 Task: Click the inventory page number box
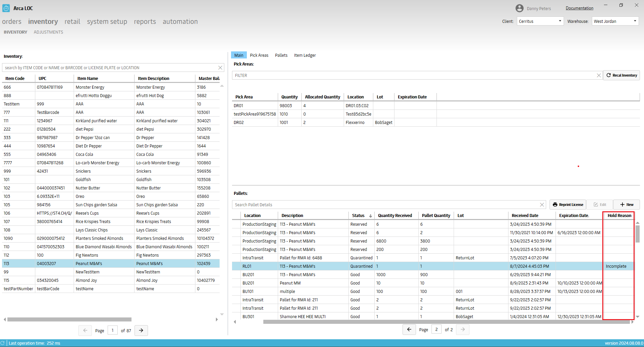click(112, 331)
